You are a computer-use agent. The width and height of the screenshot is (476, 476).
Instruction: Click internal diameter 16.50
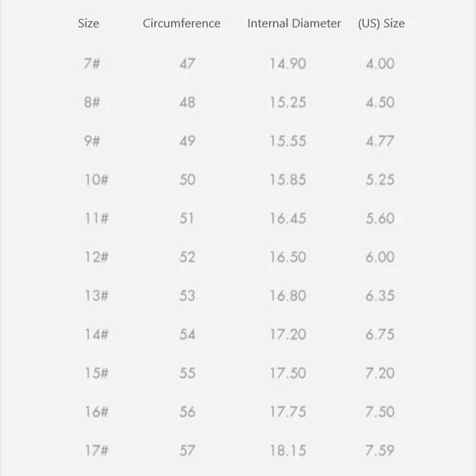click(287, 257)
